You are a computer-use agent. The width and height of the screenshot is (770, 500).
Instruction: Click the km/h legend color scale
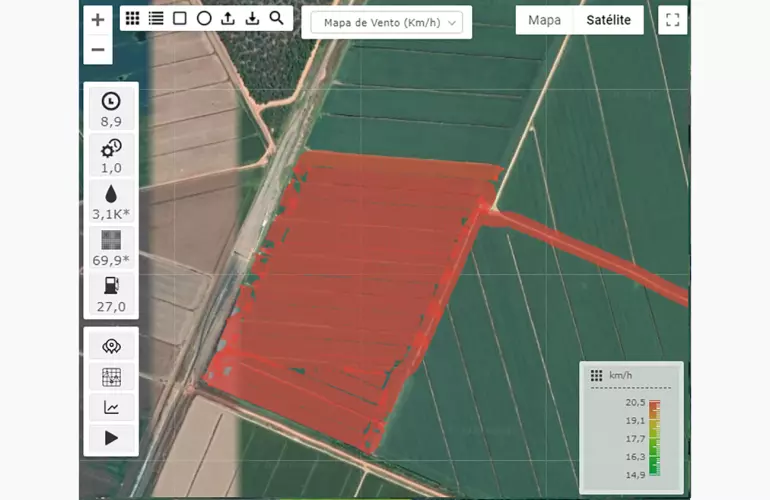[654, 437]
